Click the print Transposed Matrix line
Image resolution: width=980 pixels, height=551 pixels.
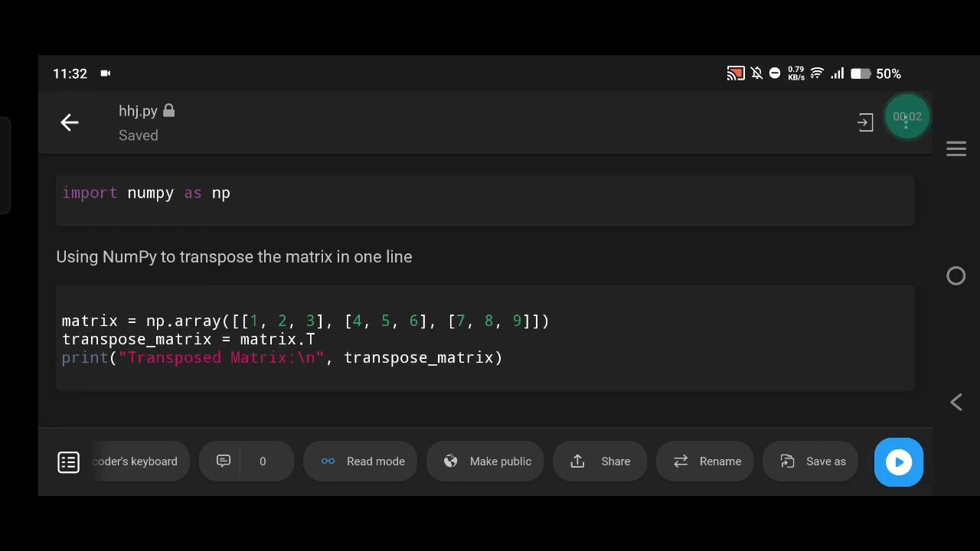(282, 357)
